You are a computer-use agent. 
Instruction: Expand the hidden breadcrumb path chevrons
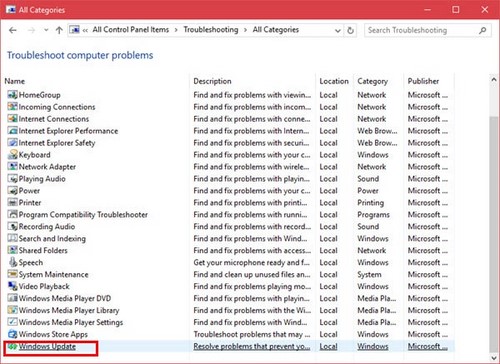85,30
